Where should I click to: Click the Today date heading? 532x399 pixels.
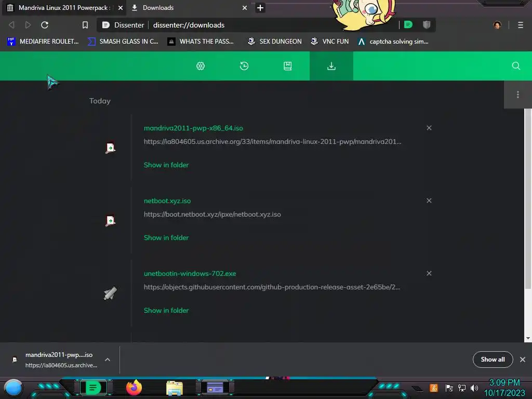tap(100, 101)
